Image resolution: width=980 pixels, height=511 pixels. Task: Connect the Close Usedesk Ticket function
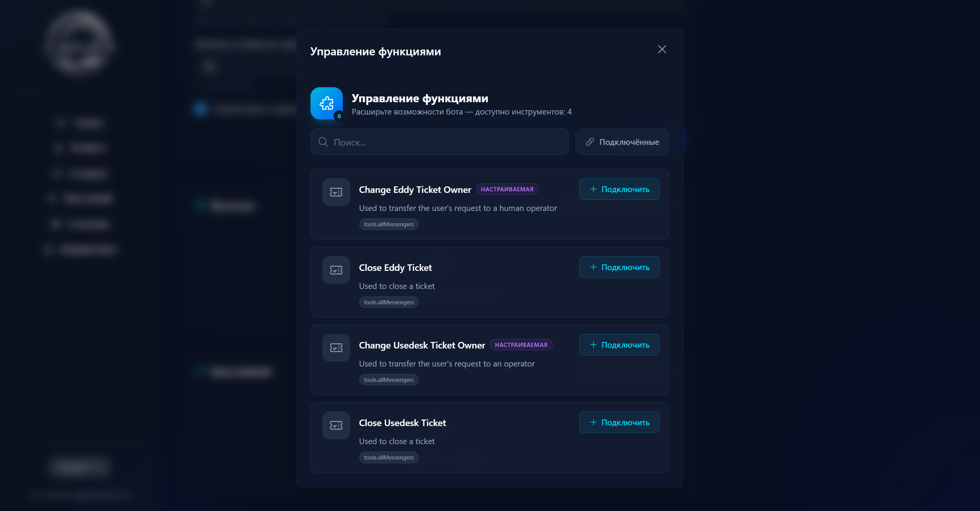(x=619, y=423)
